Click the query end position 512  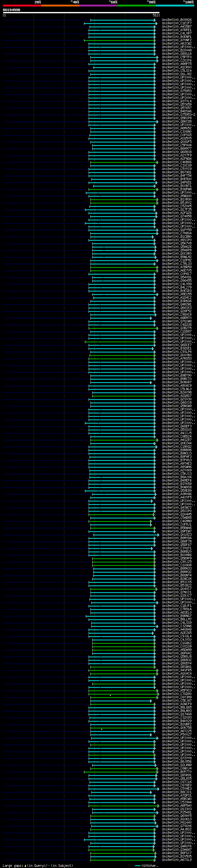click(x=155, y=15)
